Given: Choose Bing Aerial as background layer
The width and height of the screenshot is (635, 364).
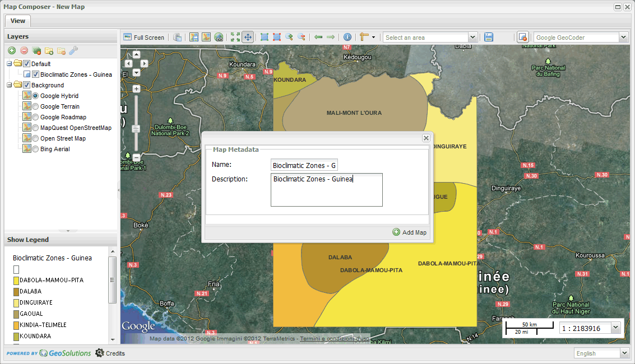Looking at the screenshot, I should click(35, 149).
